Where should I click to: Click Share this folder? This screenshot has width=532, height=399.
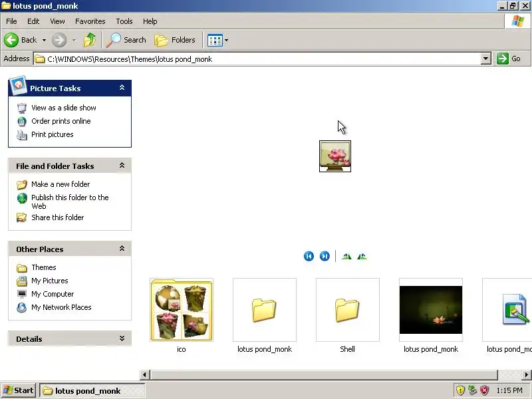coord(58,217)
